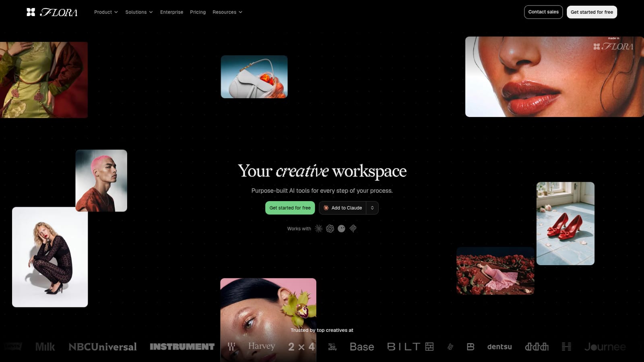Image resolution: width=644 pixels, height=362 pixels.
Task: Go to the Enterprise page
Action: 171,12
